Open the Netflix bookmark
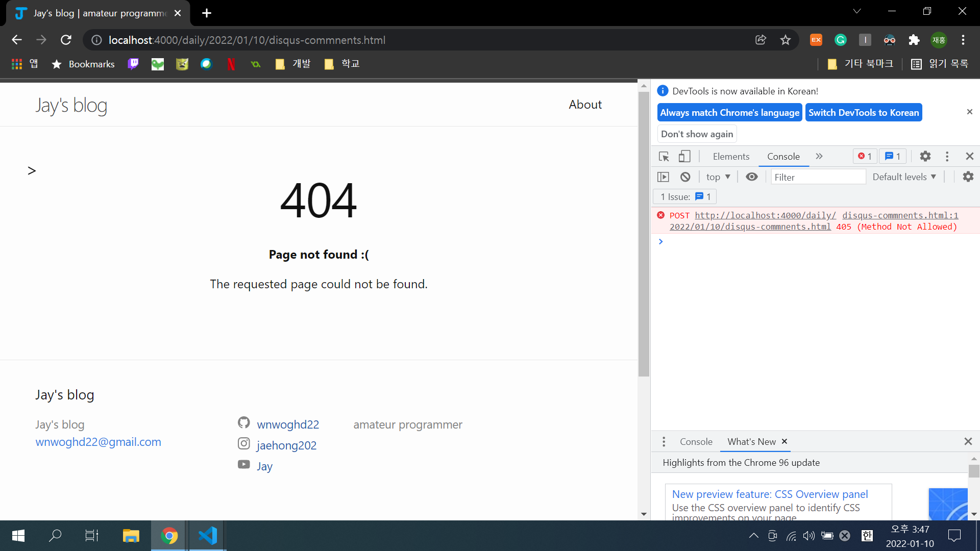The width and height of the screenshot is (980, 551). (x=231, y=64)
